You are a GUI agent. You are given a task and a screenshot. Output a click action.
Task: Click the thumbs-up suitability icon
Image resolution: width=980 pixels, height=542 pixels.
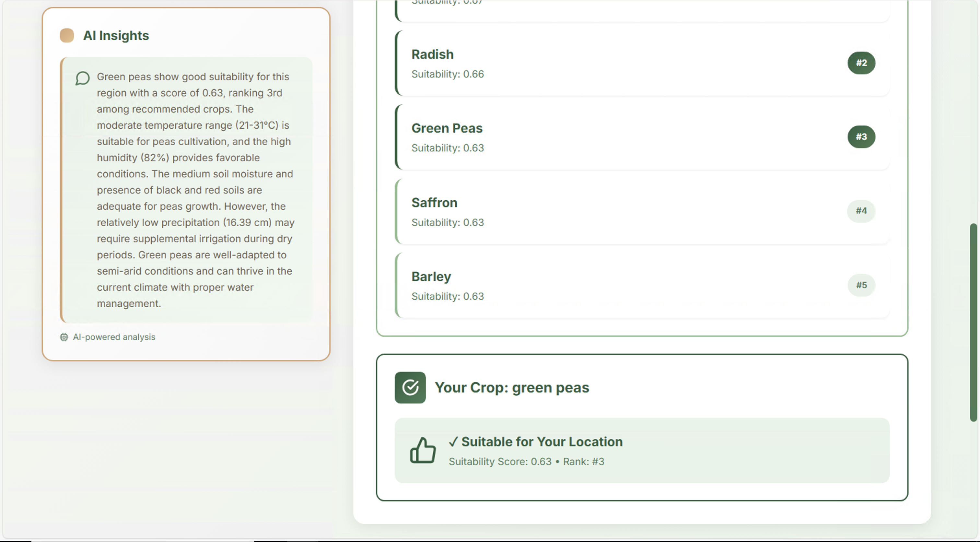(423, 450)
